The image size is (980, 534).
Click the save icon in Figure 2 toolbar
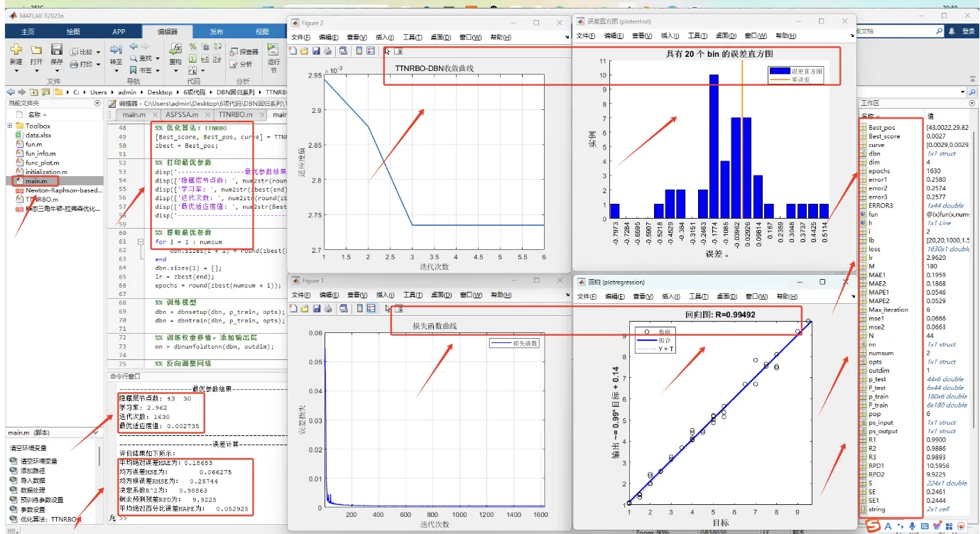point(315,51)
